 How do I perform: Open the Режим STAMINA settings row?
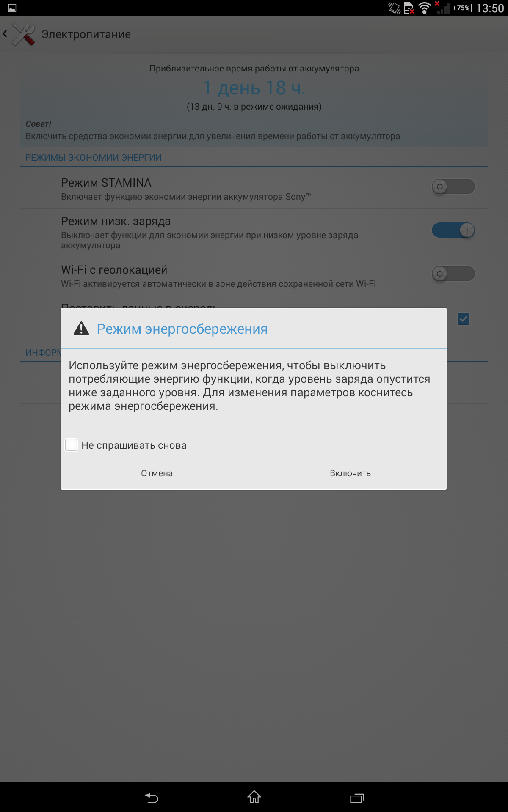(254, 189)
